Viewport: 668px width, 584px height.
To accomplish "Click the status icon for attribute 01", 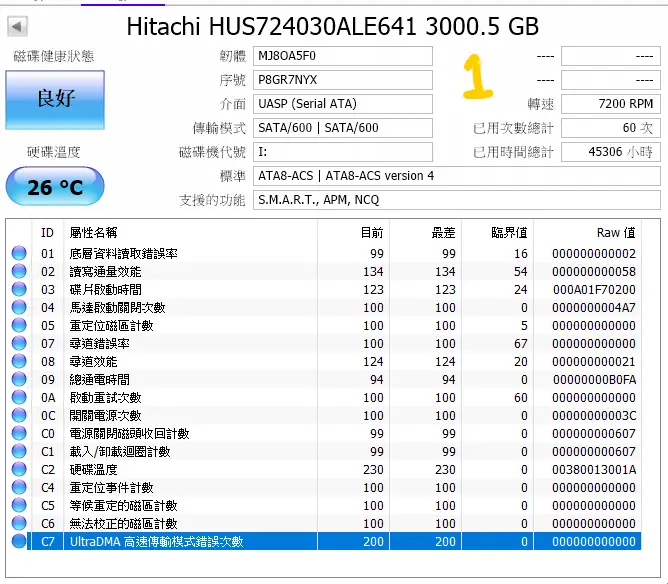I will 19,253.
